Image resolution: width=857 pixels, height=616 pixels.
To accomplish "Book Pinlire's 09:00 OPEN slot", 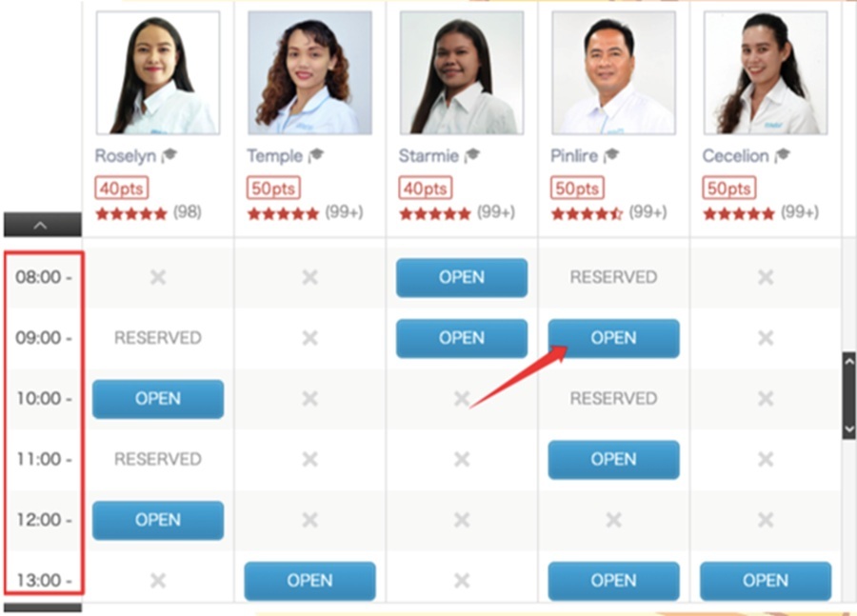I will [614, 338].
